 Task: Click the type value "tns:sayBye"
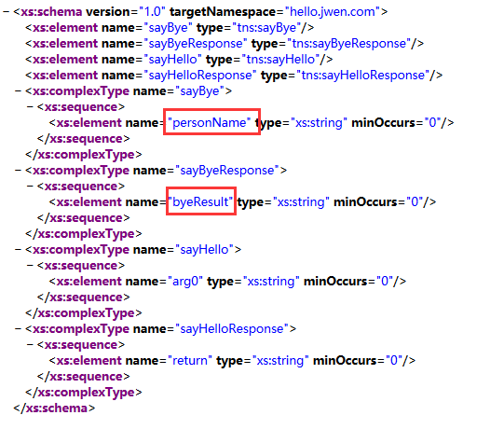[266, 28]
